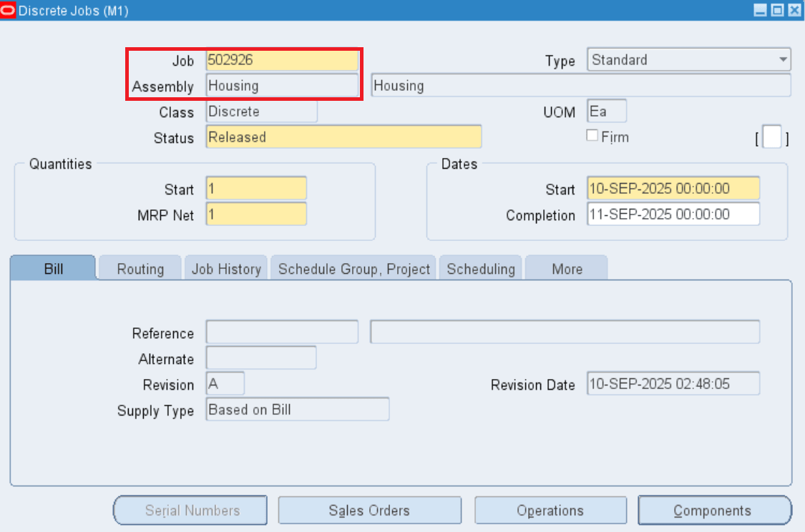This screenshot has width=805, height=532.
Task: Minimize the Discrete Jobs window
Action: (761, 11)
